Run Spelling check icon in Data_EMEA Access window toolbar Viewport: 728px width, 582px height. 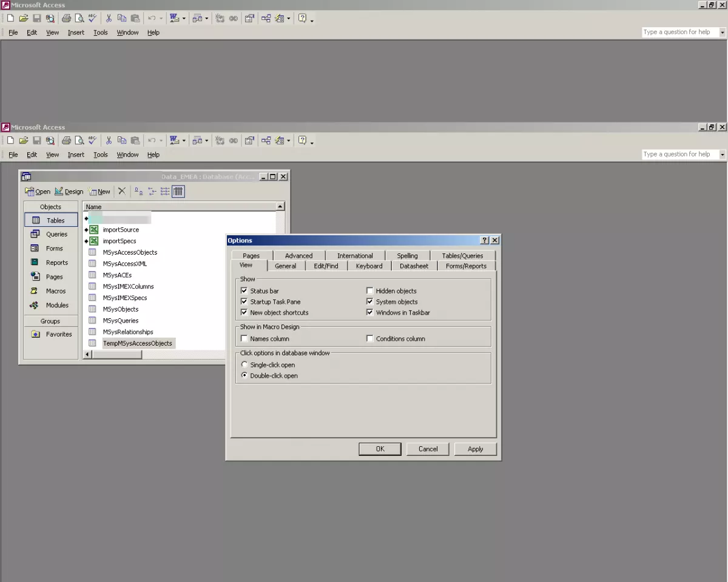click(x=92, y=141)
